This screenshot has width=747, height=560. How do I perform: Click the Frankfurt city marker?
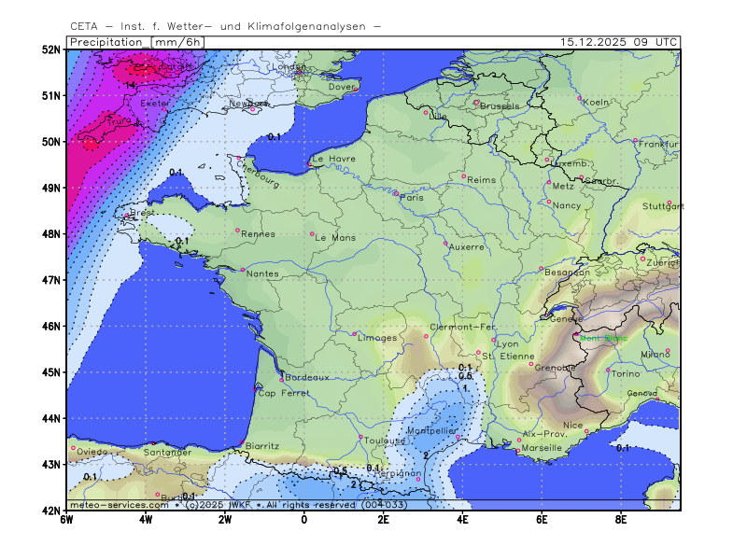coord(635,141)
